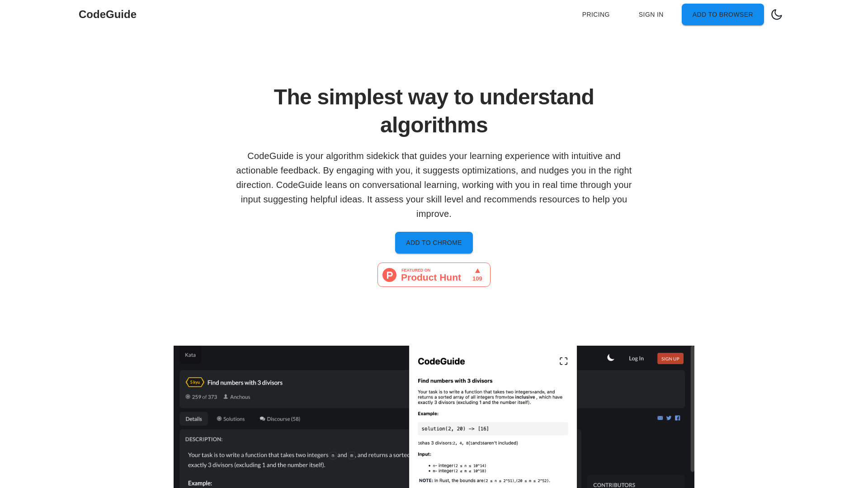Click the CodeGuide logo icon
Screen dimensions: 868x488
[107, 14]
